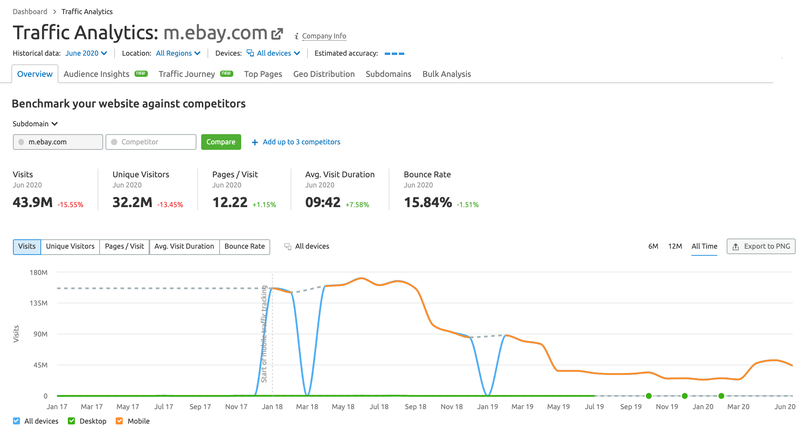Click the external link icon beside m.ebay.com
800x426 pixels.
click(x=277, y=34)
